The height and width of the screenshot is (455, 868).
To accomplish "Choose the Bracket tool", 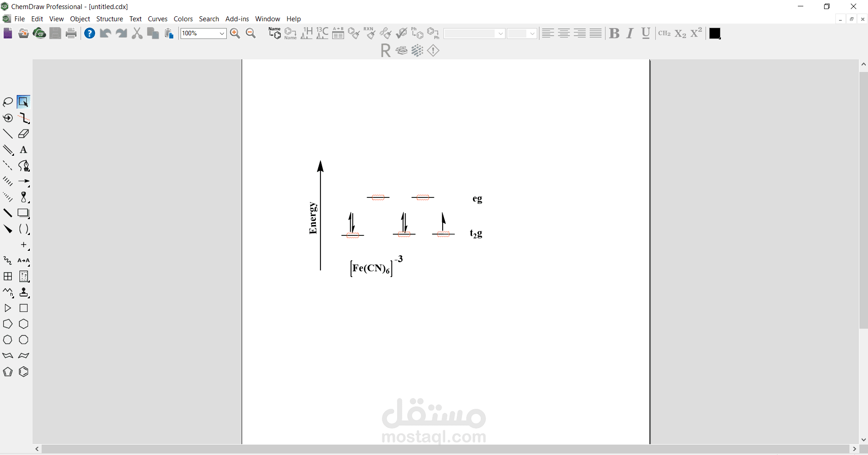I will (x=24, y=229).
